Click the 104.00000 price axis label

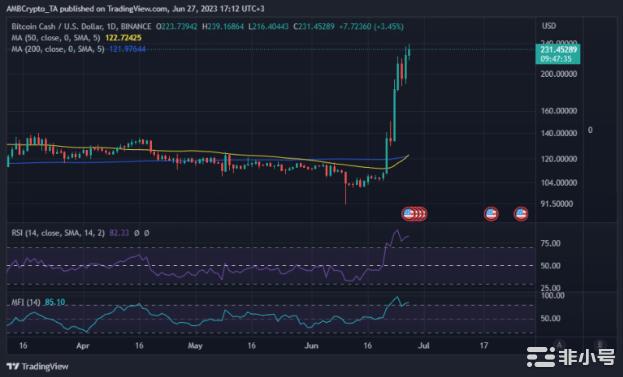click(x=559, y=183)
